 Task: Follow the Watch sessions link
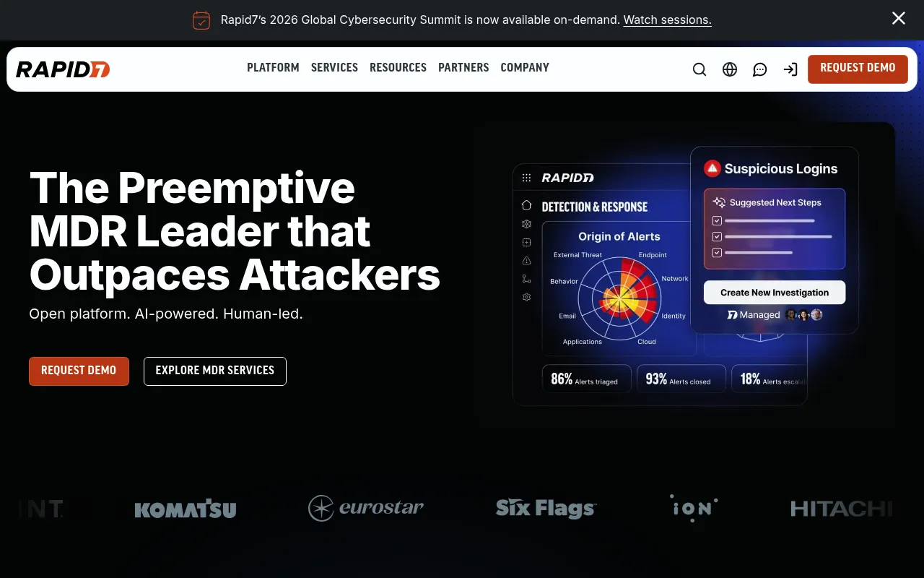coord(668,20)
